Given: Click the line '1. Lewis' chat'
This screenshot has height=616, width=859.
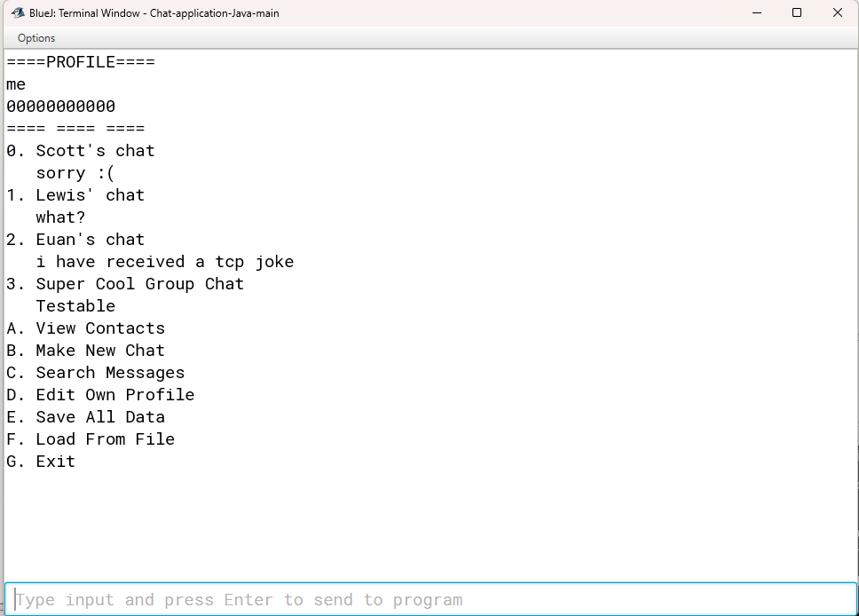Looking at the screenshot, I should coord(75,195).
